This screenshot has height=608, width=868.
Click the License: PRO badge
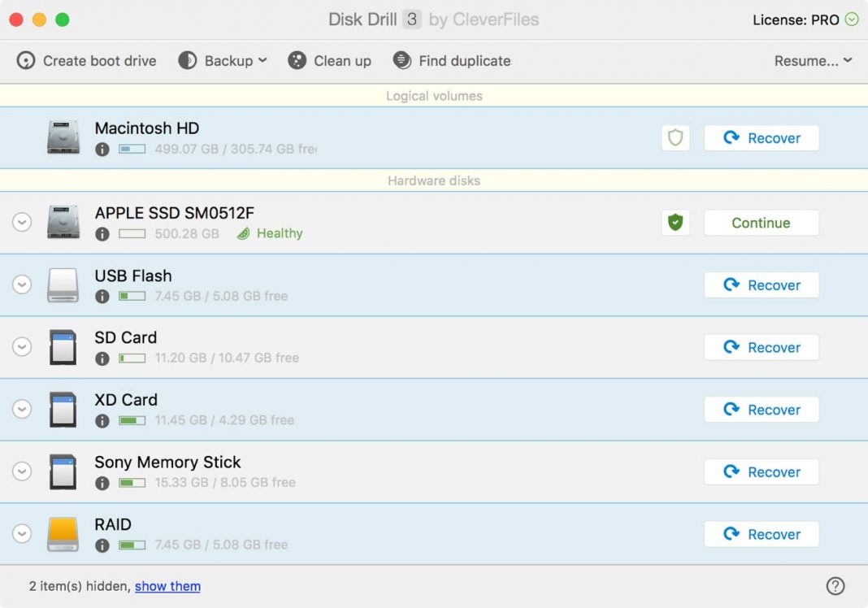click(805, 20)
